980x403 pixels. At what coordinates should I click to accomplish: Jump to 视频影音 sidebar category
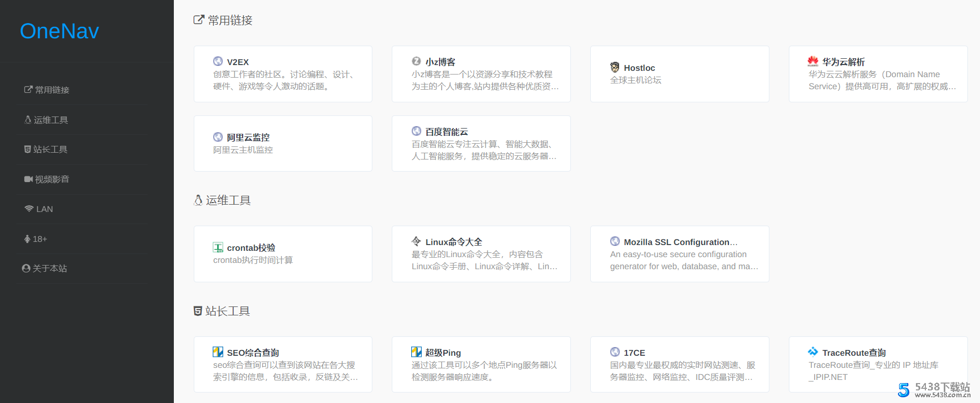coord(47,179)
